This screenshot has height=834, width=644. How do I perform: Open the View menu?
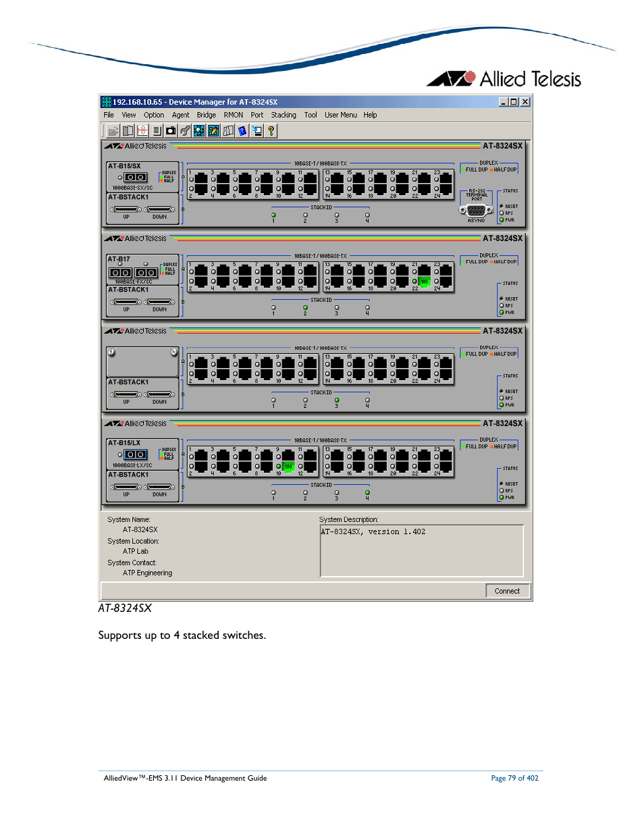(x=128, y=115)
